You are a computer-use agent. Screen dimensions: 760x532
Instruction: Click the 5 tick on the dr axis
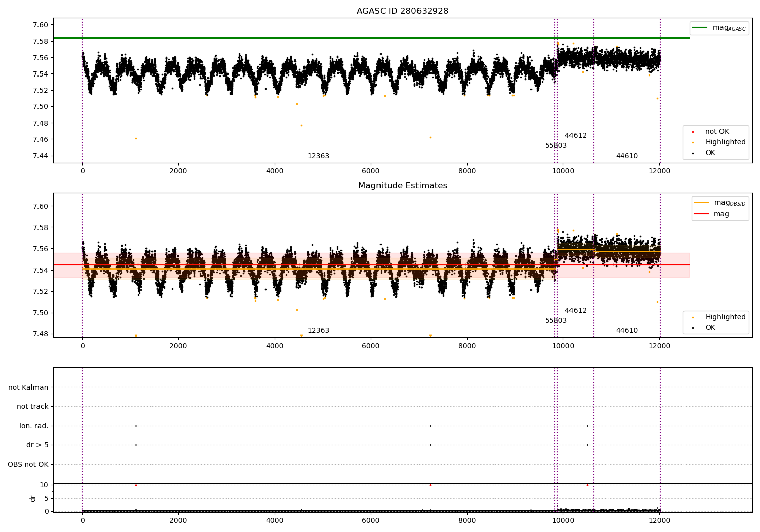46,498
